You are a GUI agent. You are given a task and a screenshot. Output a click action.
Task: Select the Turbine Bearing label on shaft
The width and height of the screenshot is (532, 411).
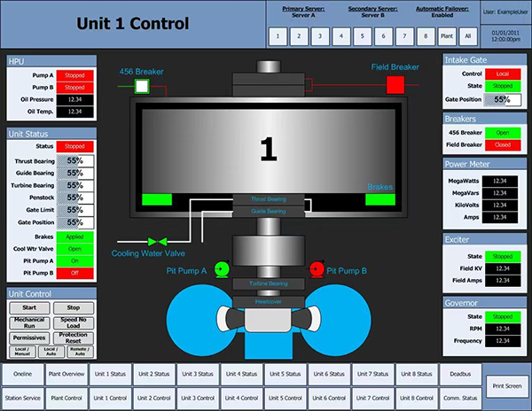[269, 283]
